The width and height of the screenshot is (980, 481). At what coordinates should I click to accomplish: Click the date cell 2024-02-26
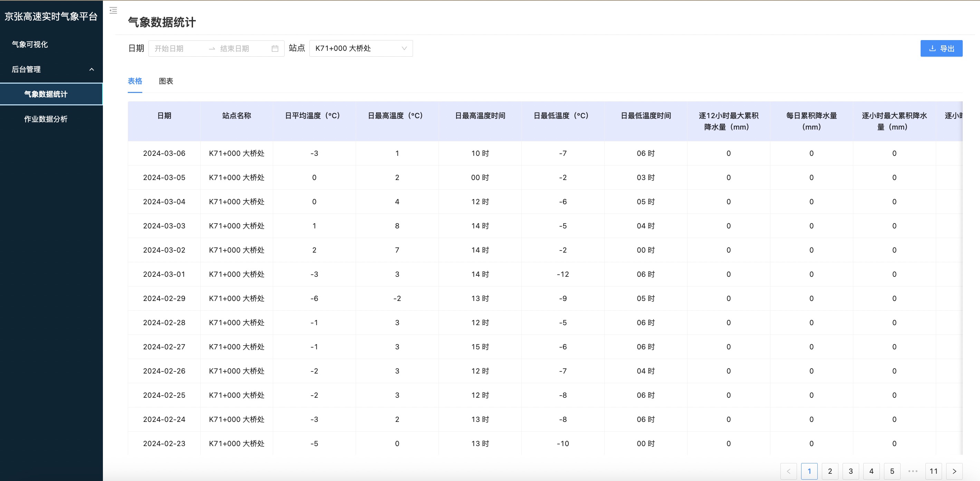[164, 371]
